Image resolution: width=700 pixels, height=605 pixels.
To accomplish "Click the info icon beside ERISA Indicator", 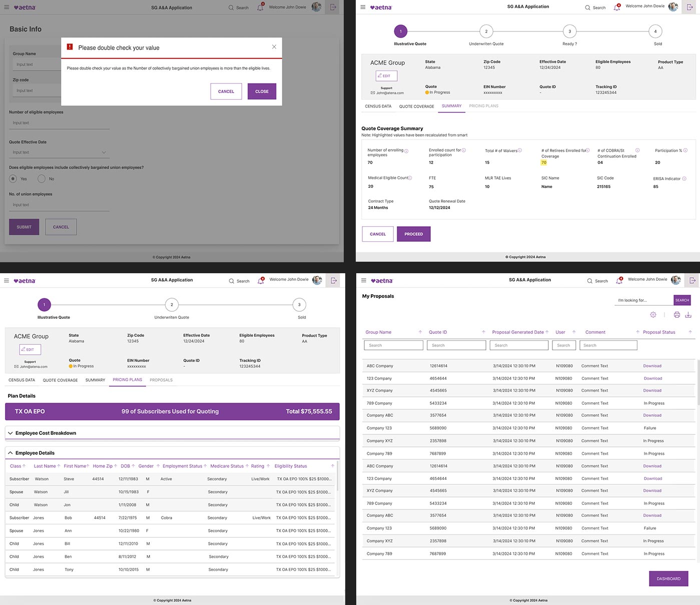I will 684,179.
